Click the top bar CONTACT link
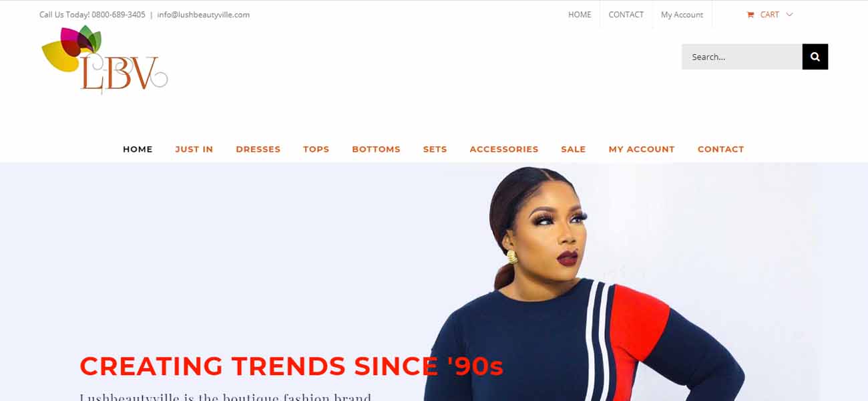868x401 pixels. [x=626, y=15]
